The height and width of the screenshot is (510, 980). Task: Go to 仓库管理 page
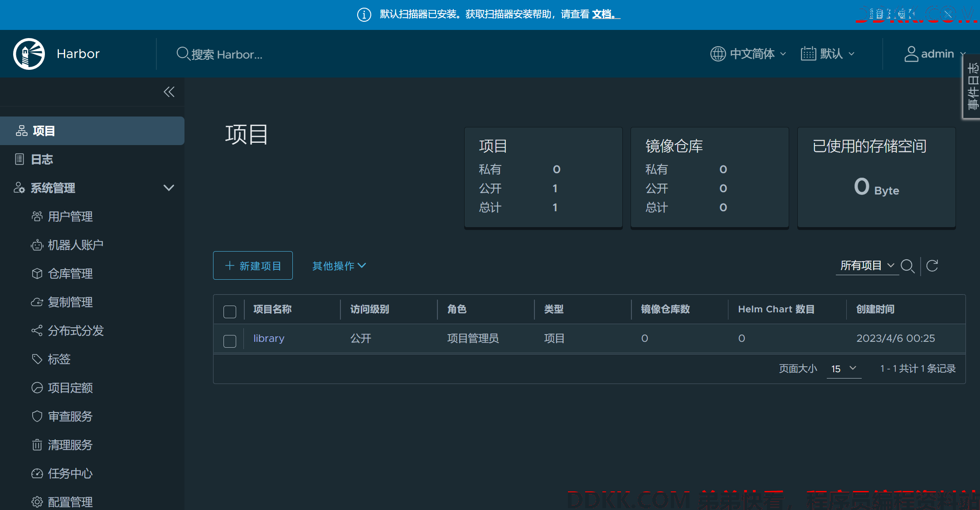click(70, 274)
